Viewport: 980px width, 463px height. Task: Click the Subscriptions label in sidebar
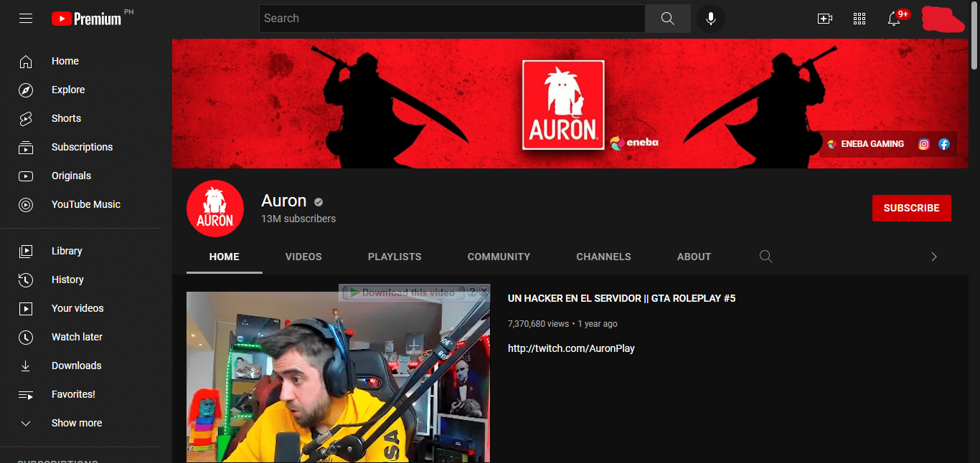(82, 148)
